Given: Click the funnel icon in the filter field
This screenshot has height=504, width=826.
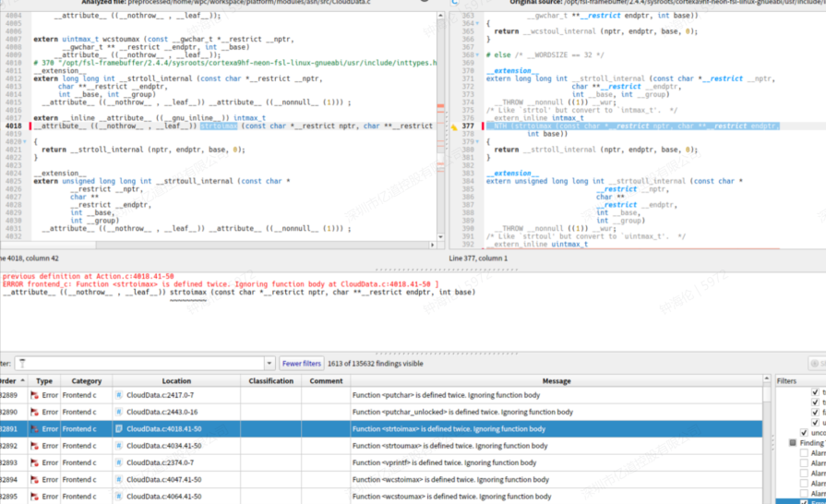Looking at the screenshot, I should click(x=22, y=364).
